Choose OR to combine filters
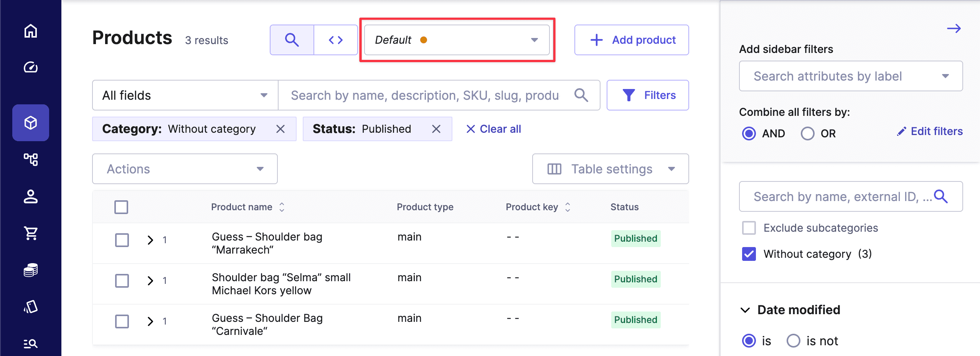This screenshot has height=356, width=980. pyautogui.click(x=808, y=133)
